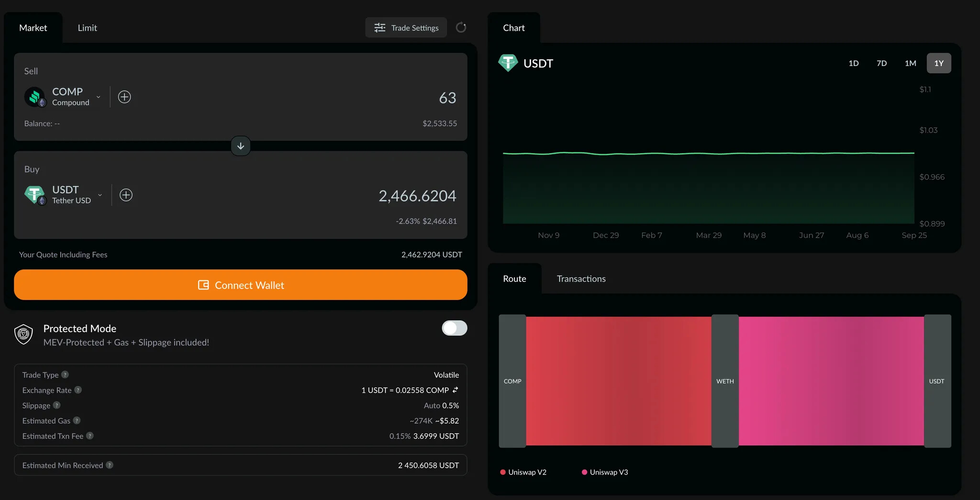Viewport: 980px width, 500px height.
Task: Click the Auto 0.5% slippage value
Action: pos(441,405)
